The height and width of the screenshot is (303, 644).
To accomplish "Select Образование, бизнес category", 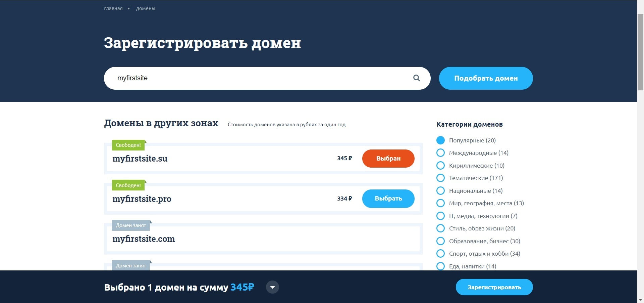I will click(x=440, y=241).
